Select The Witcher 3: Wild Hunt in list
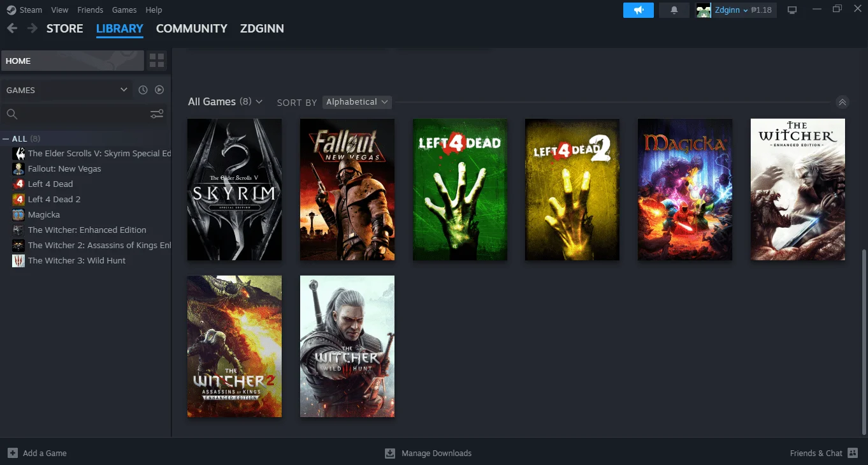This screenshot has width=868, height=465. [x=76, y=261]
